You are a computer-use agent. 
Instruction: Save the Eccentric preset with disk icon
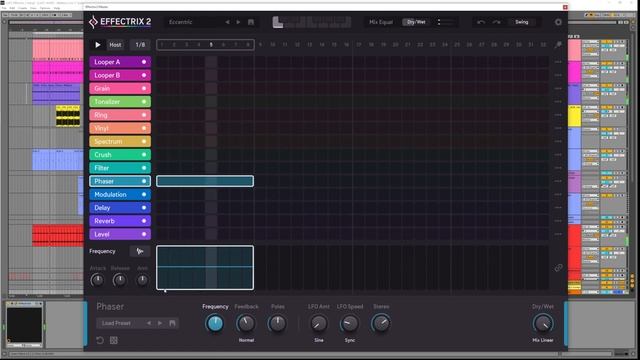pyautogui.click(x=251, y=22)
